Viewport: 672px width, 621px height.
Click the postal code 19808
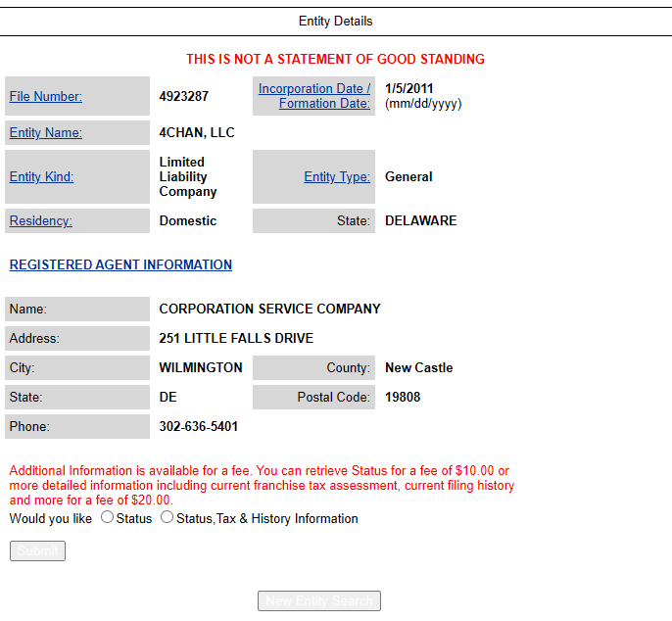click(x=403, y=398)
